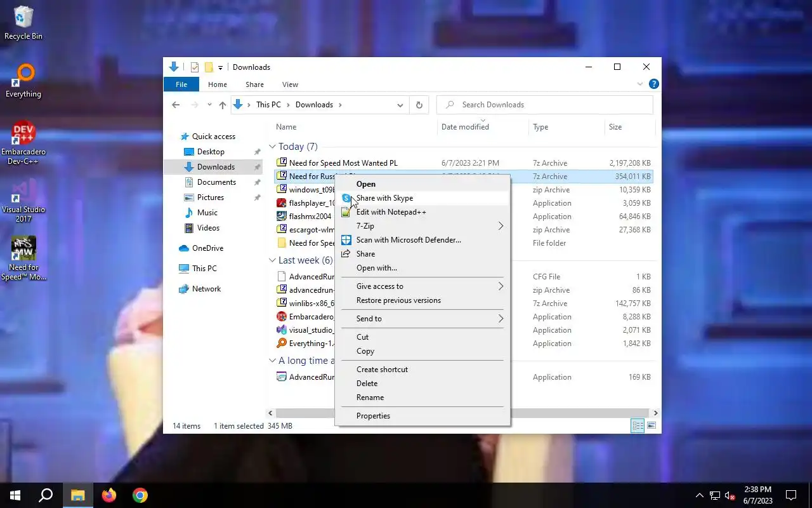The image size is (812, 508).
Task: Open the Recycle Bin desktop icon
Action: click(x=23, y=22)
